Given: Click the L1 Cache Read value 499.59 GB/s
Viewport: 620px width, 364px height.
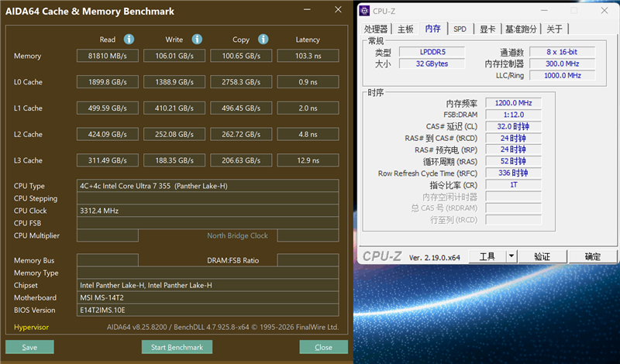Looking at the screenshot, I should tap(108, 108).
